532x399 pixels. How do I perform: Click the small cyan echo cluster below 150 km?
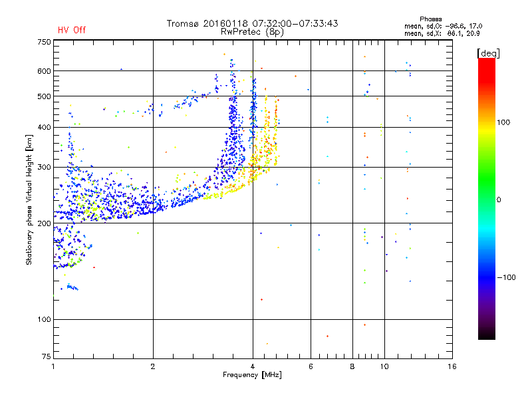coord(72,287)
